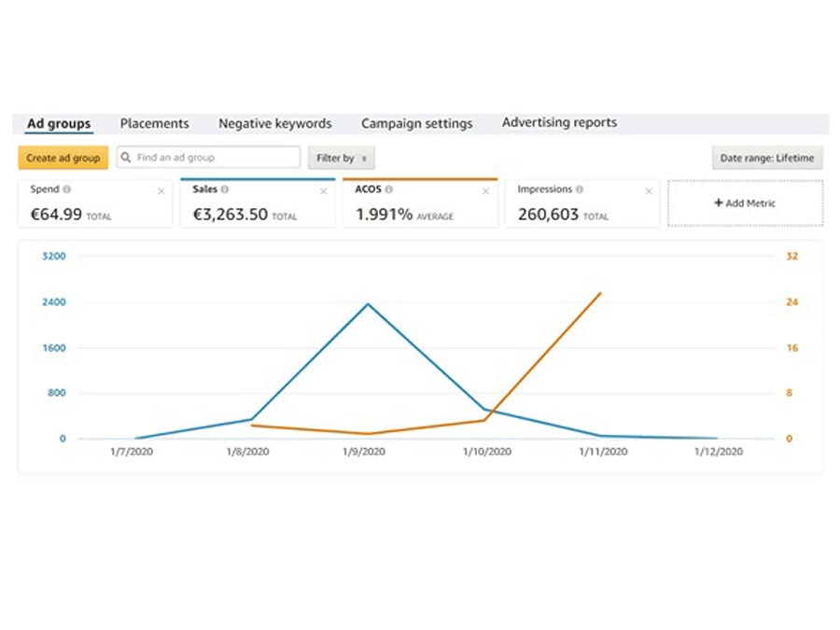Close the ACOS metric card

click(x=485, y=191)
